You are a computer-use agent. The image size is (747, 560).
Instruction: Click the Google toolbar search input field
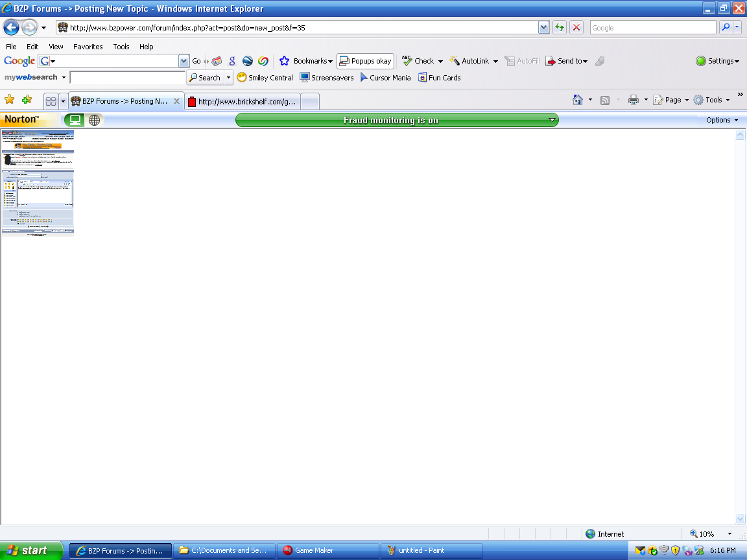pos(117,61)
